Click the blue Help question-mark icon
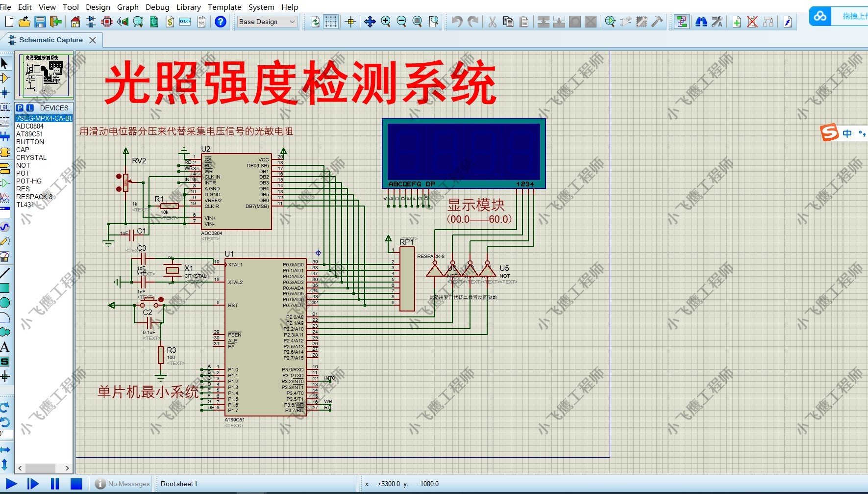Screen dimensions: 868x494 221,22
